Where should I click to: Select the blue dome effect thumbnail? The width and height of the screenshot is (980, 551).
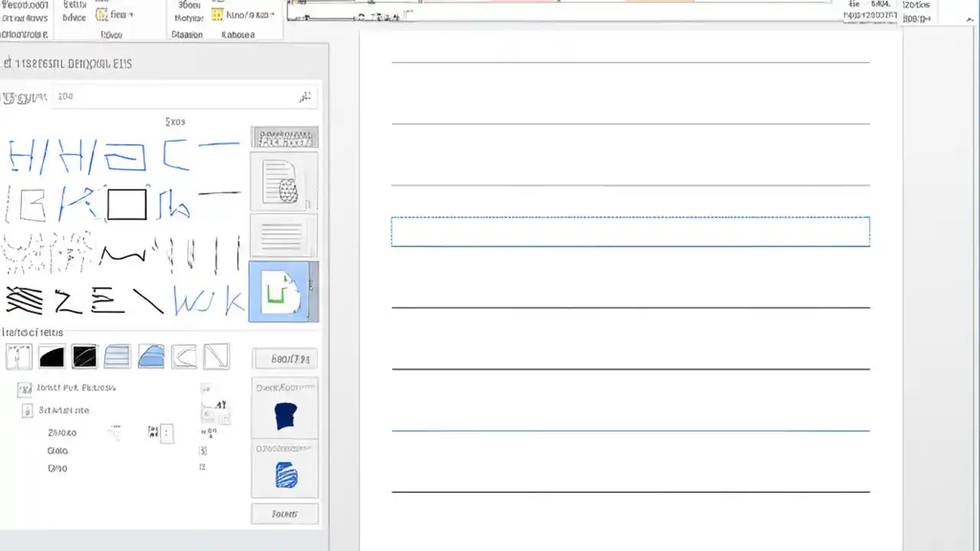[x=151, y=356]
